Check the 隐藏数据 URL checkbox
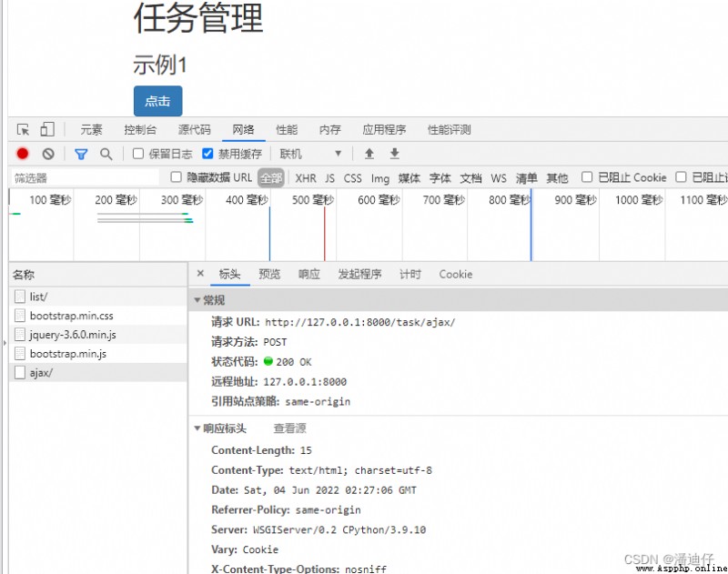The width and height of the screenshot is (728, 574). (176, 177)
